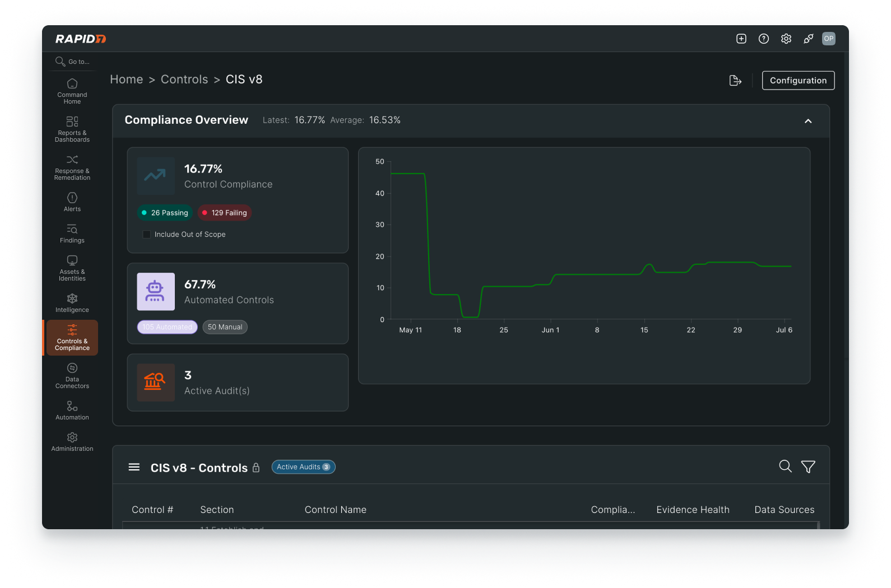Click the Control Compliance trend icon
Screen dimensions: 891x588
coord(156,176)
